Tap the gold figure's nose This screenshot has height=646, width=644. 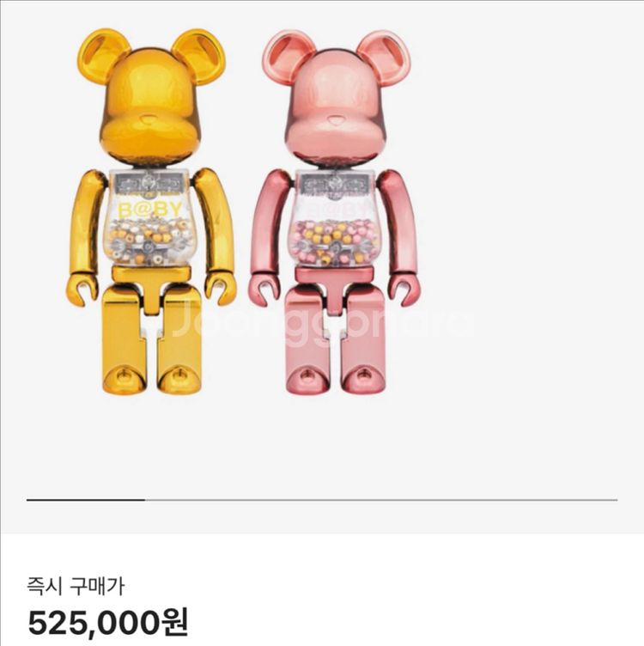[x=150, y=120]
